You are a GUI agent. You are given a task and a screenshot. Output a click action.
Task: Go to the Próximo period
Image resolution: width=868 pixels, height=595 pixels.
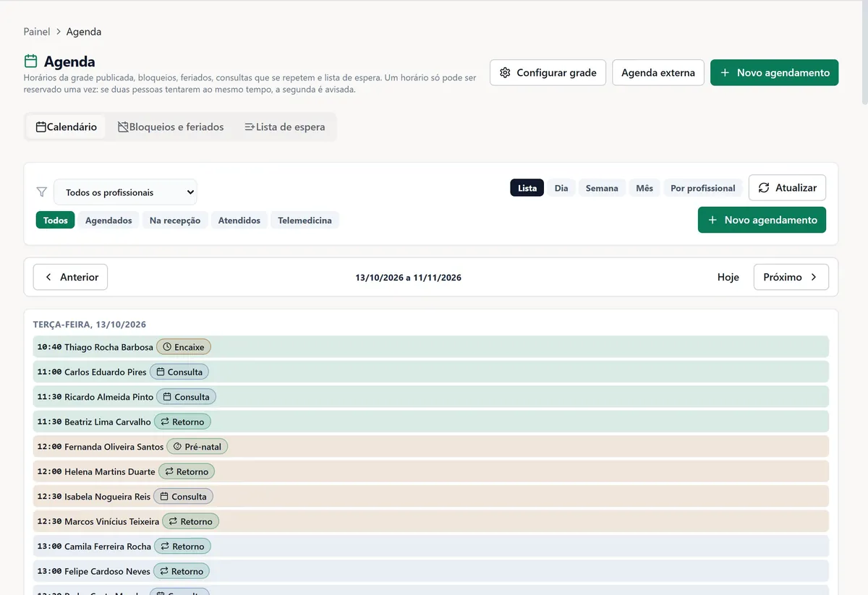[791, 277]
